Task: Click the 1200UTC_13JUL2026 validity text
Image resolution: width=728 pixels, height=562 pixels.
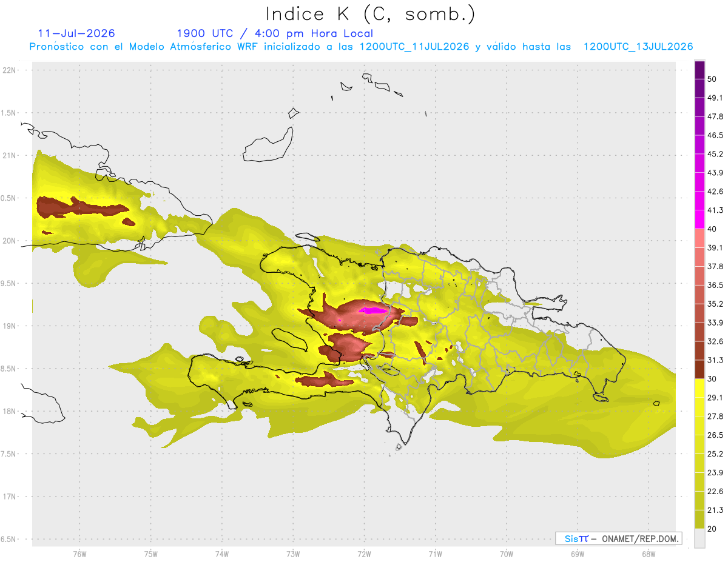Action: point(638,47)
